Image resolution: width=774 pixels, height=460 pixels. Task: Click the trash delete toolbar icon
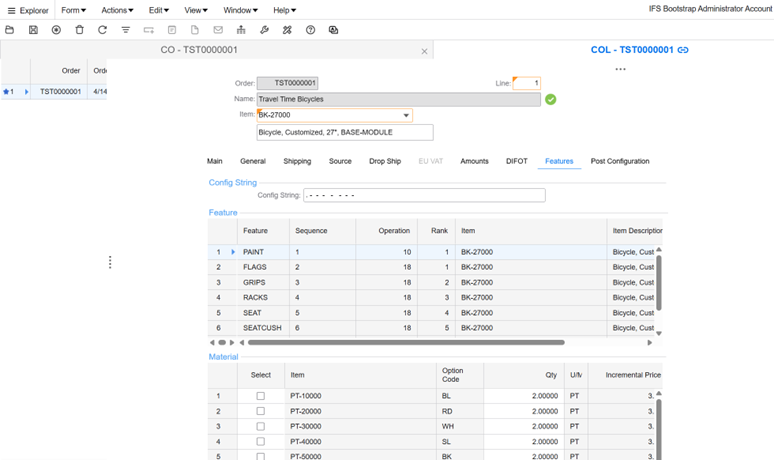click(80, 30)
